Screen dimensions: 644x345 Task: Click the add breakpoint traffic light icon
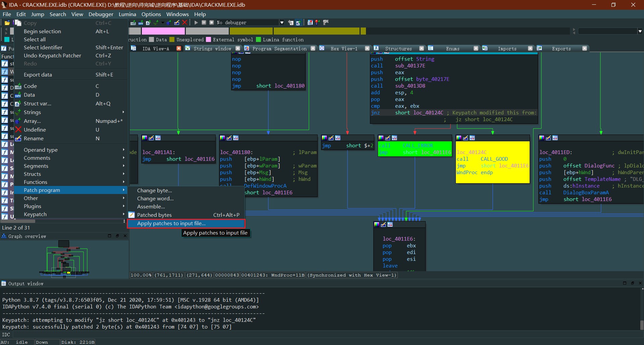[317, 22]
